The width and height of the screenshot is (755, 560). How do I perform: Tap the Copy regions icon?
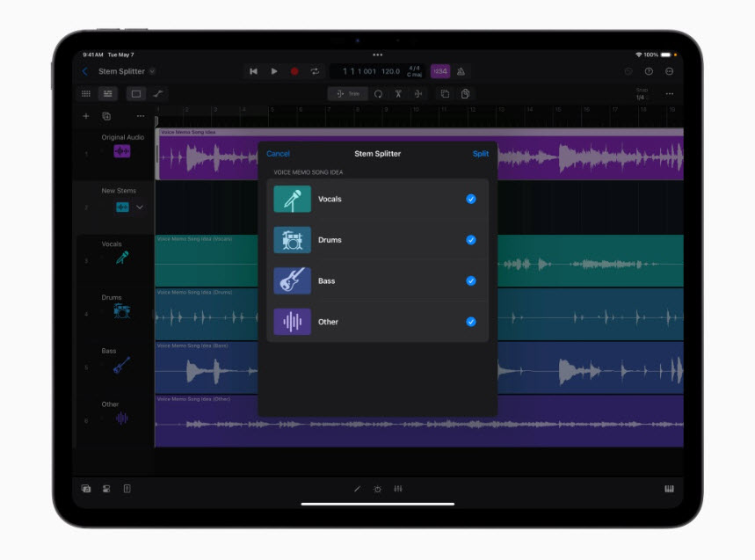[x=465, y=93]
